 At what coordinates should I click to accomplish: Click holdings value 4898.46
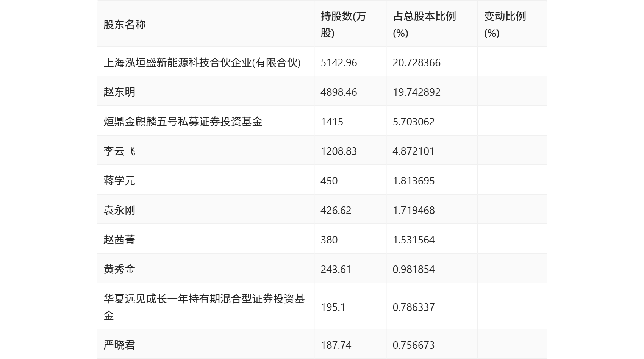339,92
